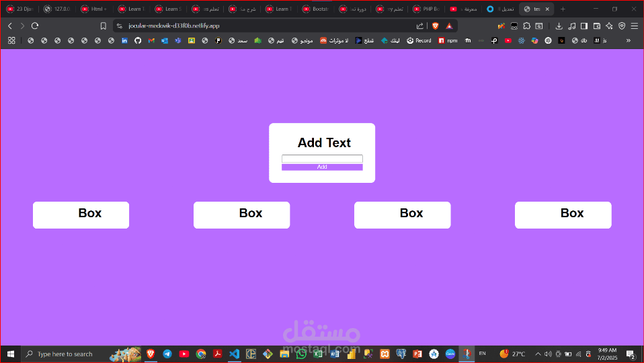Switch to the PHP Bo tab

pyautogui.click(x=426, y=9)
